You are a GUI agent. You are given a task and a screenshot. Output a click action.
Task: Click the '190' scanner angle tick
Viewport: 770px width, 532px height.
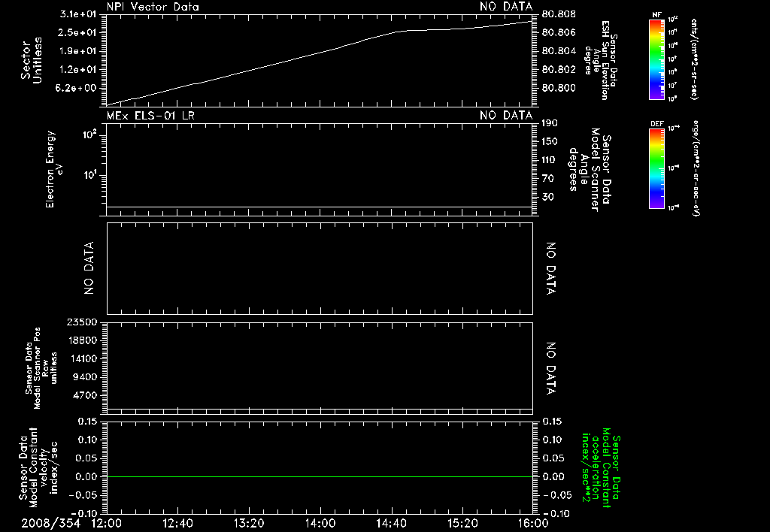550,123
